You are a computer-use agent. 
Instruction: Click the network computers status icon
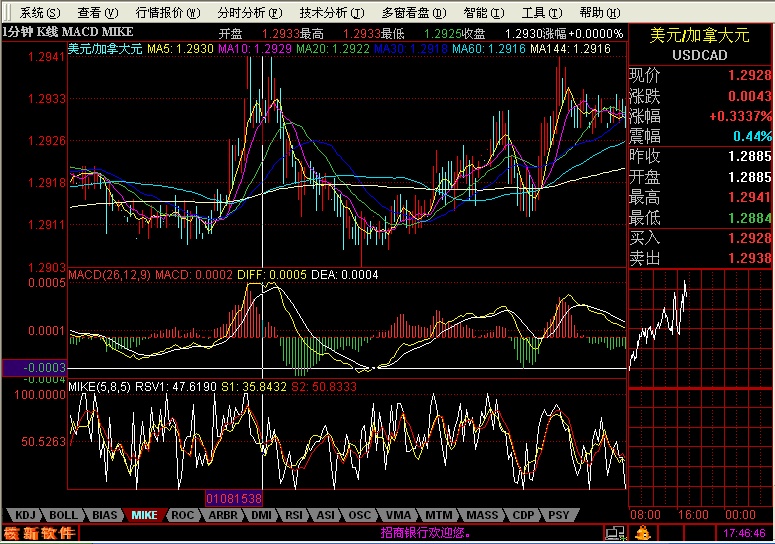[615, 533]
